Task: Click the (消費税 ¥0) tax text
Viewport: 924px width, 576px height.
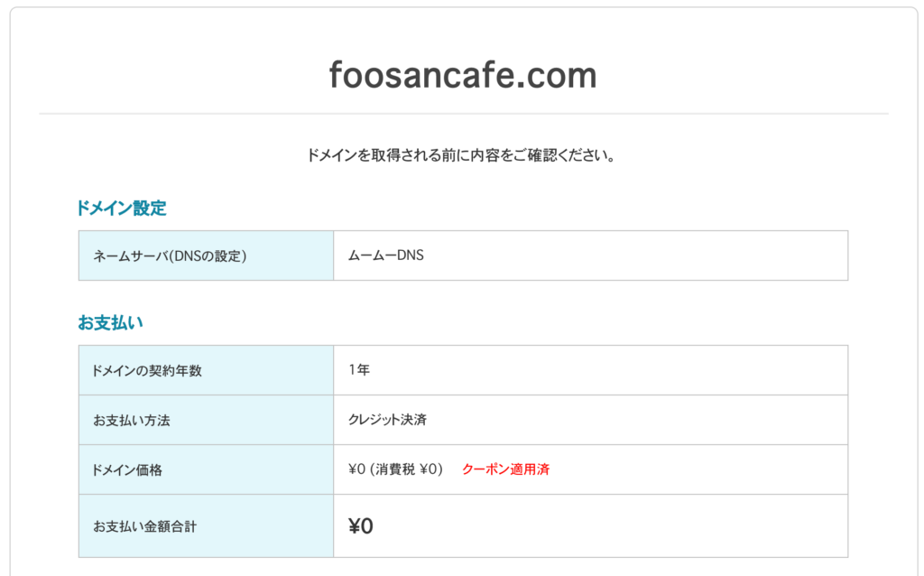Action: pos(406,469)
